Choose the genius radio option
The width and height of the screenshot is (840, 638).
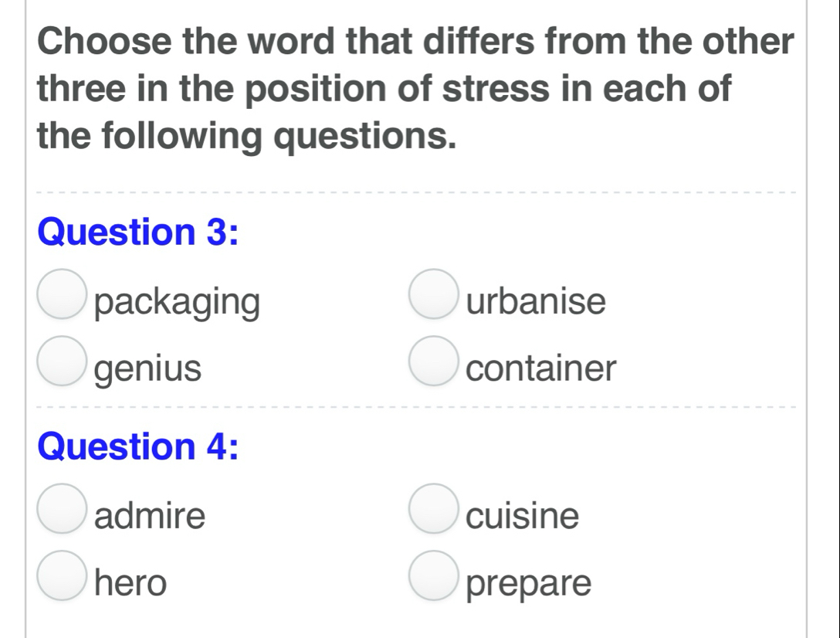62,361
